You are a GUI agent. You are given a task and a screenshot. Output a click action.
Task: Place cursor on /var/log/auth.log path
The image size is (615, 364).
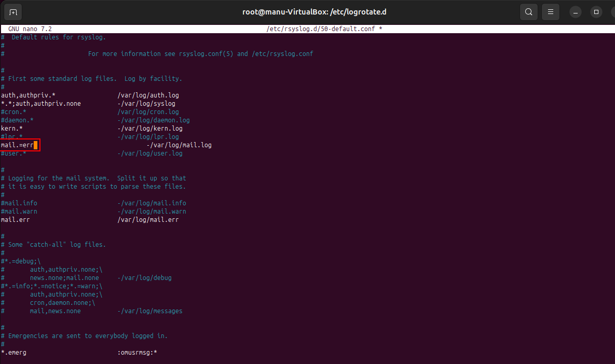pyautogui.click(x=148, y=95)
